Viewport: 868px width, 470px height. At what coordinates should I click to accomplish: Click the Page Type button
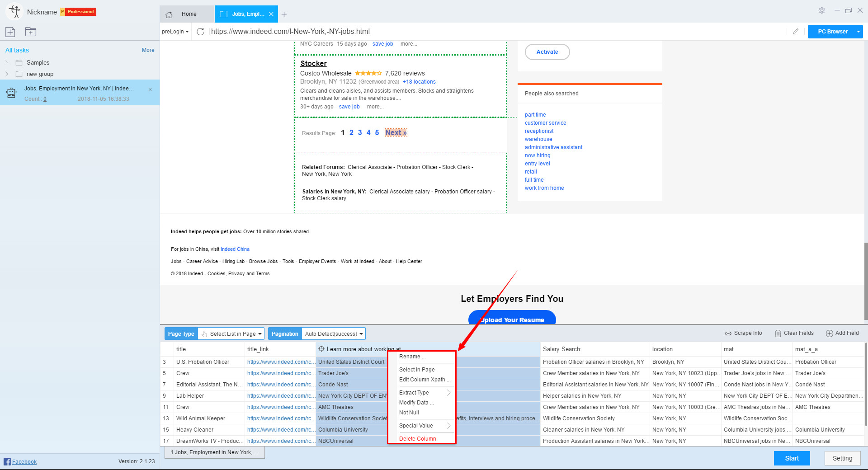coord(181,334)
